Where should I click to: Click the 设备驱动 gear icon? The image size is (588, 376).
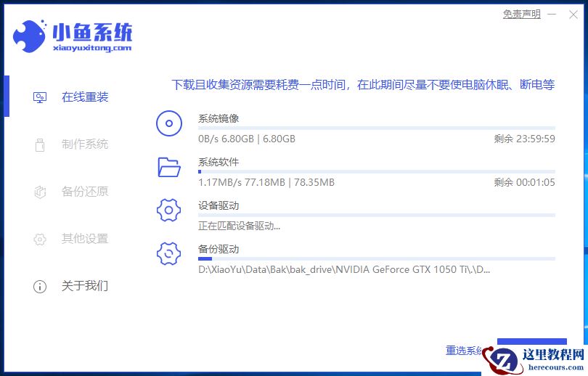click(168, 211)
